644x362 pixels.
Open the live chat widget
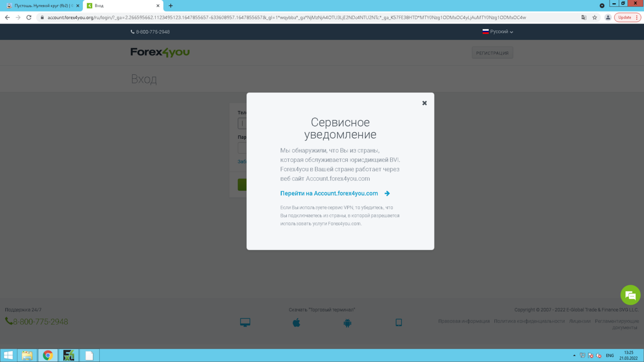click(x=630, y=295)
